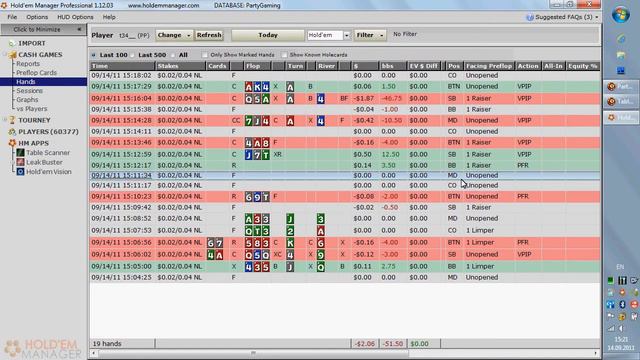Select Reports in the sidebar
Viewport: 640px width, 360px height.
(x=28, y=64)
